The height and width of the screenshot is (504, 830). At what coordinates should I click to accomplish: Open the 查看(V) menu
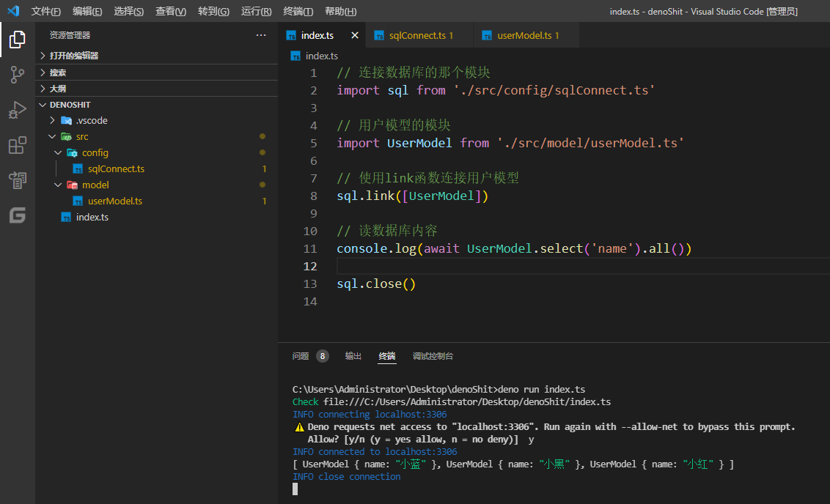point(170,11)
